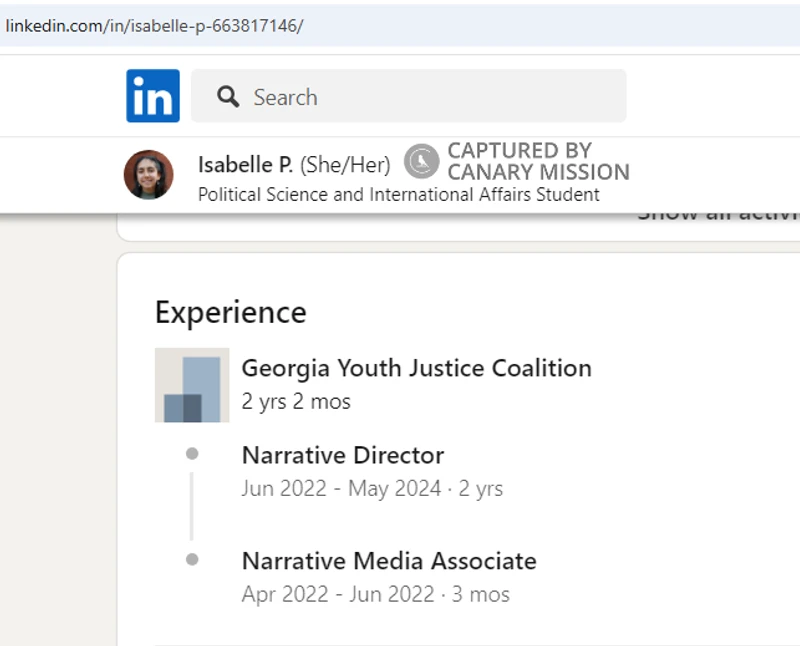Open Georgia Youth Justice Coalition company link
The height and width of the screenshot is (646, 800).
[x=416, y=368]
